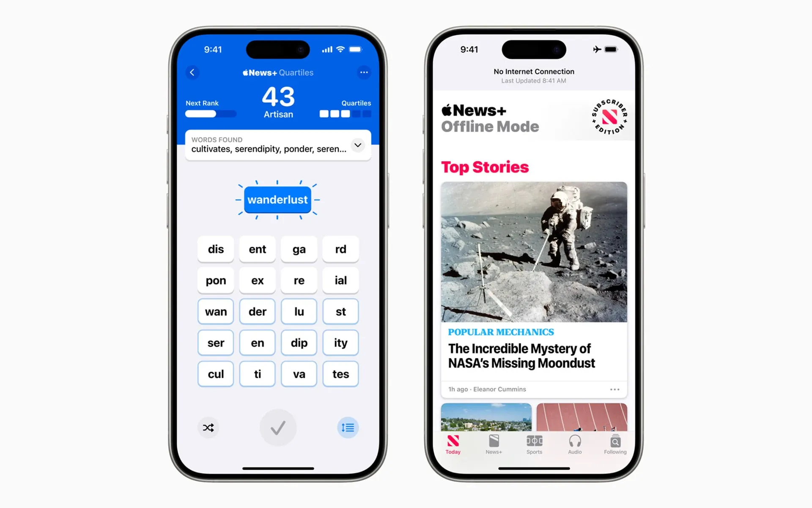This screenshot has height=508, width=812.
Task: Click the shuffle icon in Quartiles game
Action: point(208,427)
